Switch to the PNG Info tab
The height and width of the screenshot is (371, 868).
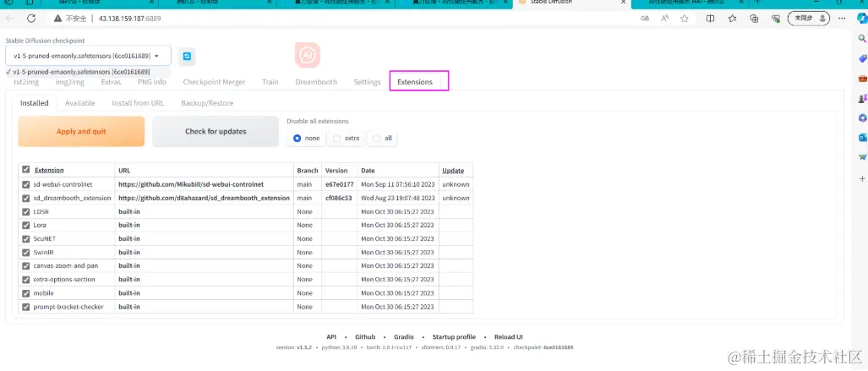[x=152, y=82]
